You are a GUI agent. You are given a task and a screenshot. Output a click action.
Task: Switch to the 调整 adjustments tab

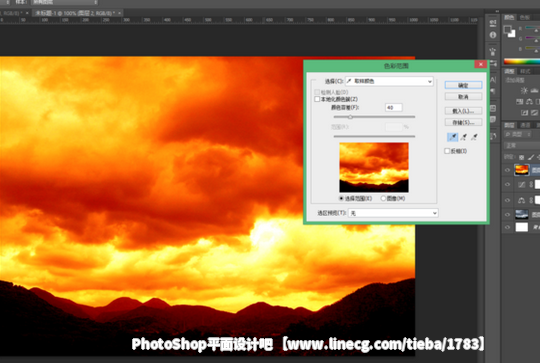[509, 71]
